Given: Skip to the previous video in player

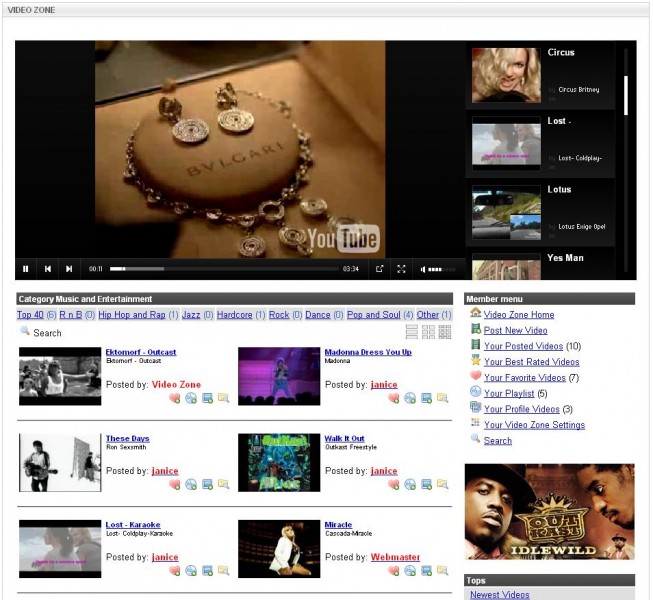Looking at the screenshot, I should point(48,269).
